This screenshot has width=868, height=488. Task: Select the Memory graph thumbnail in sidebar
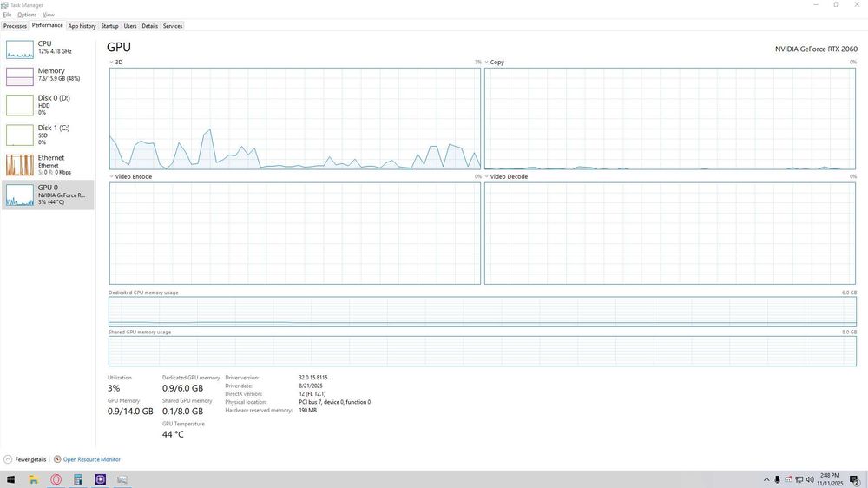20,76
